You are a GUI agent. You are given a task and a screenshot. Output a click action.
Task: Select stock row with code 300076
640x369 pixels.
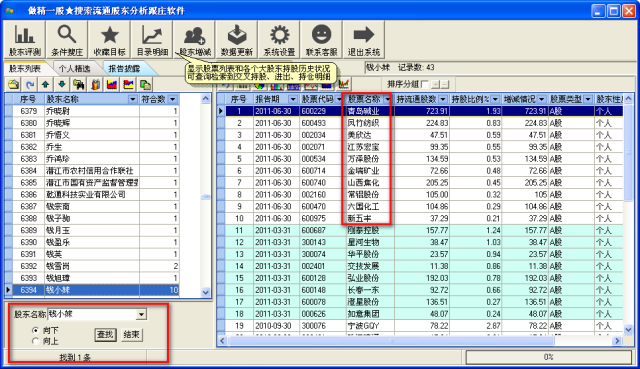click(x=420, y=326)
